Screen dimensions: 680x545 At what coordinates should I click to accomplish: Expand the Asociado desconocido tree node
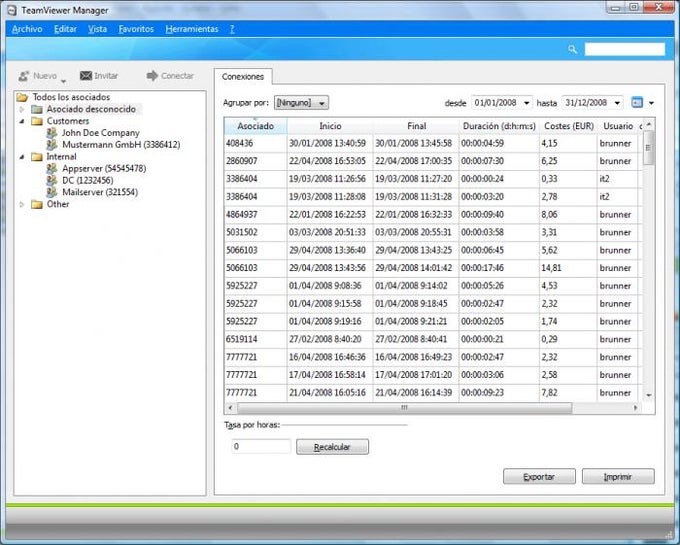pos(22,109)
